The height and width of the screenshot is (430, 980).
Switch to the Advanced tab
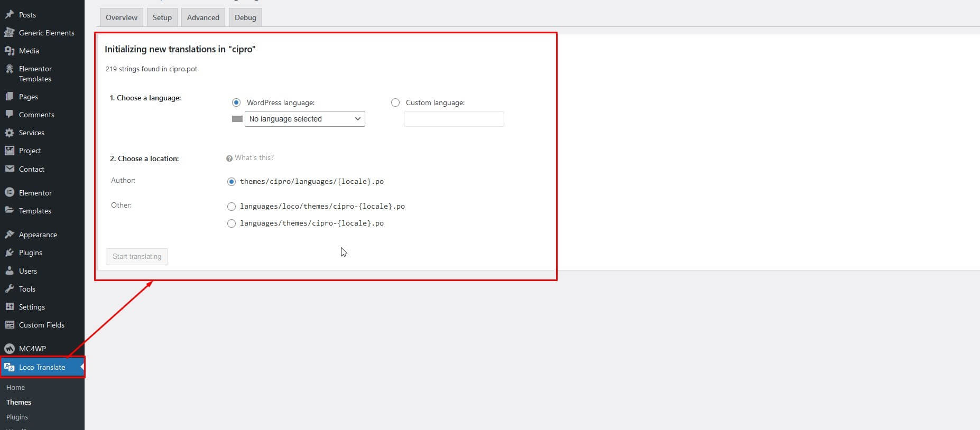203,17
